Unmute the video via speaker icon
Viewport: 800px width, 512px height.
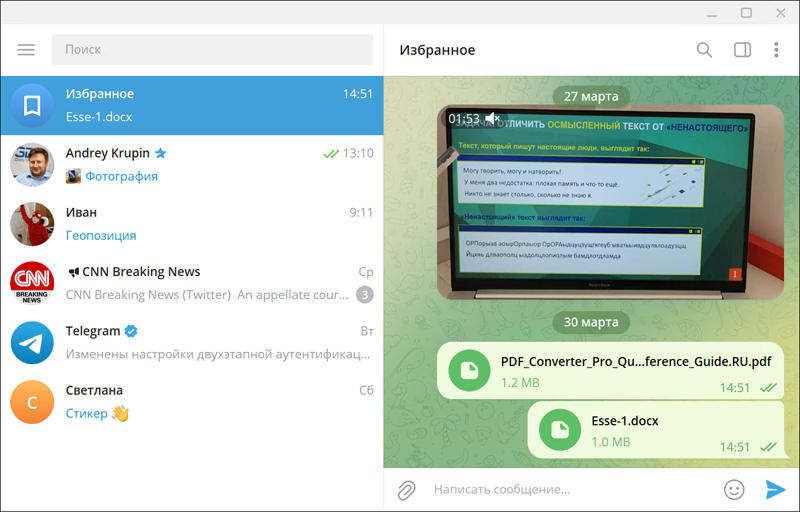click(493, 119)
